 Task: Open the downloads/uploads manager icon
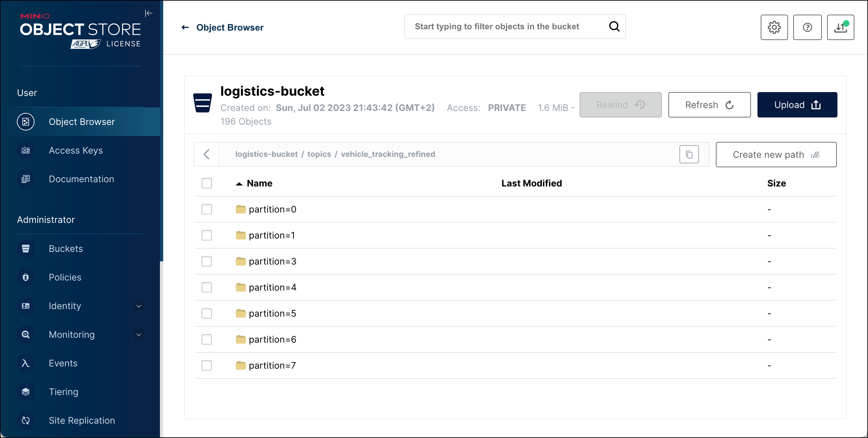click(840, 27)
